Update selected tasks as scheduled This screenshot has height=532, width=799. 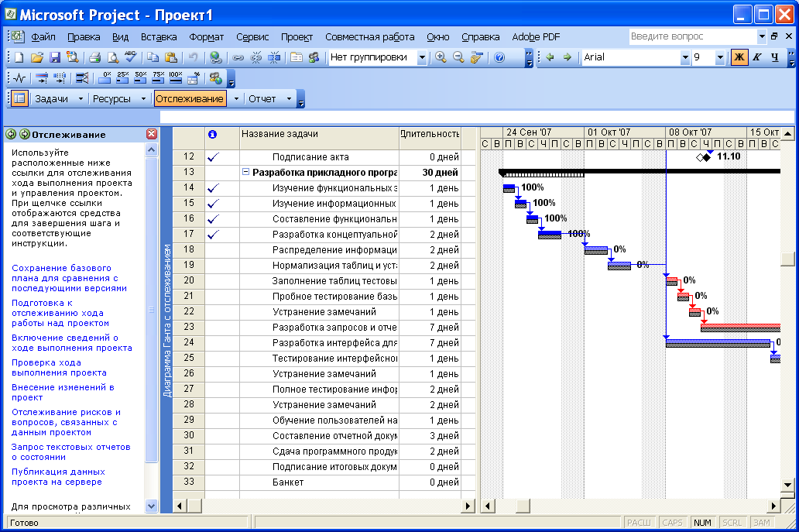[42, 78]
